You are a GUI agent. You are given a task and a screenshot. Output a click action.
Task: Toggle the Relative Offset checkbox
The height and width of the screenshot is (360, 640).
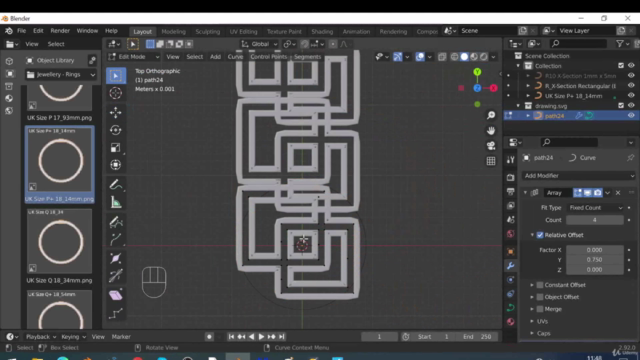pyautogui.click(x=540, y=235)
